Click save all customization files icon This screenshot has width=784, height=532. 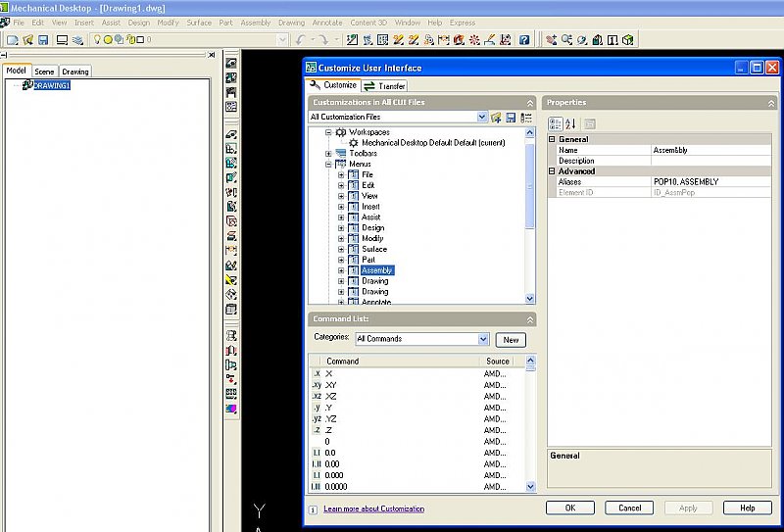tap(511, 118)
